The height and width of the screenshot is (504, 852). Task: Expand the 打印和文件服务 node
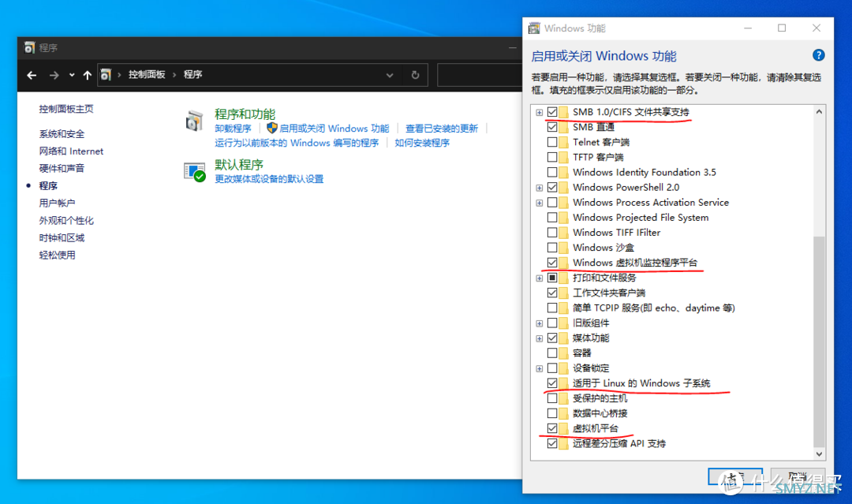[x=539, y=278]
